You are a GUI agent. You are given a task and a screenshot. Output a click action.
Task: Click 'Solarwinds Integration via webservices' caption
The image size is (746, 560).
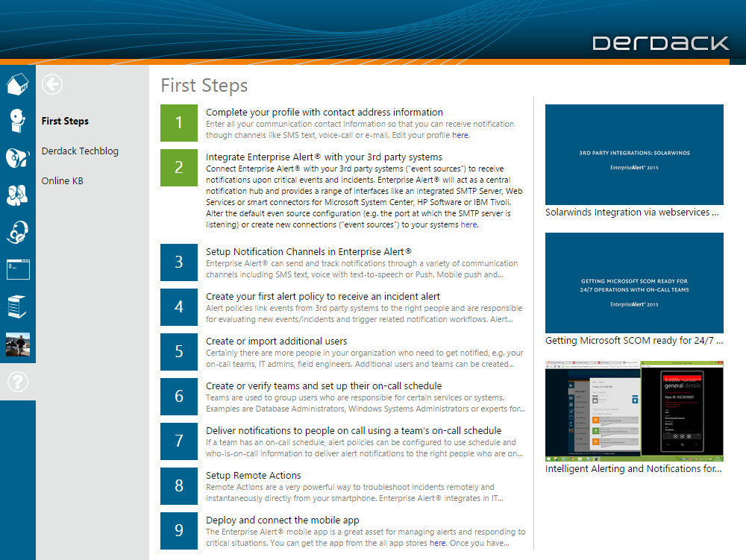click(x=632, y=212)
